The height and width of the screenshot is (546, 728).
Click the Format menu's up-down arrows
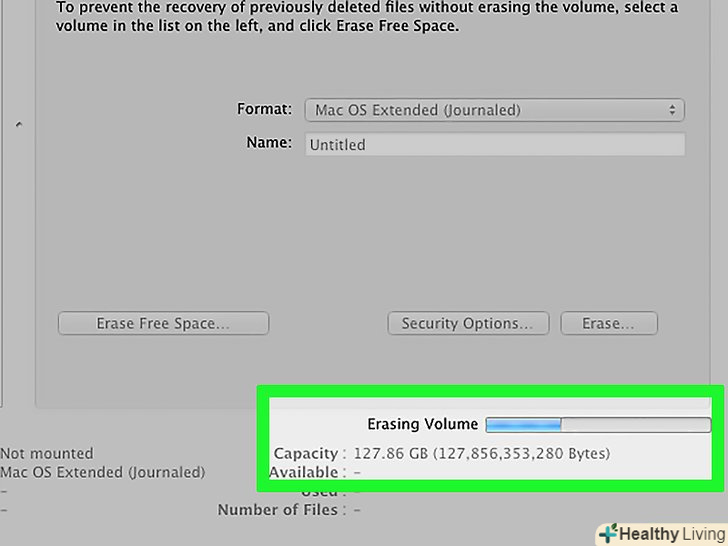tap(673, 110)
